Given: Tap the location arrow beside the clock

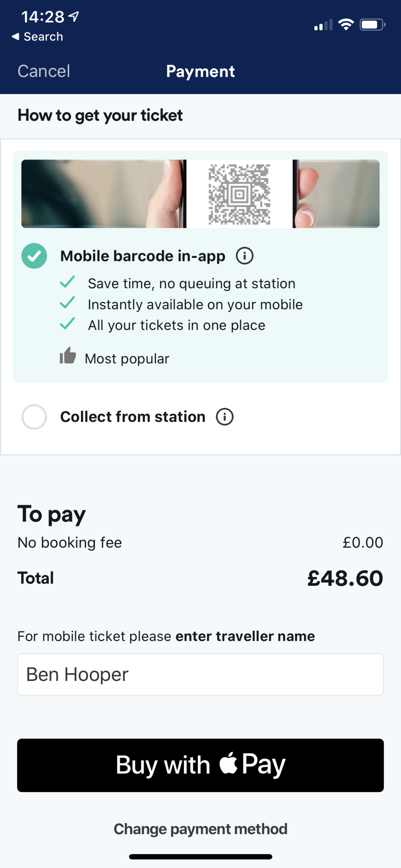Looking at the screenshot, I should click(x=74, y=16).
